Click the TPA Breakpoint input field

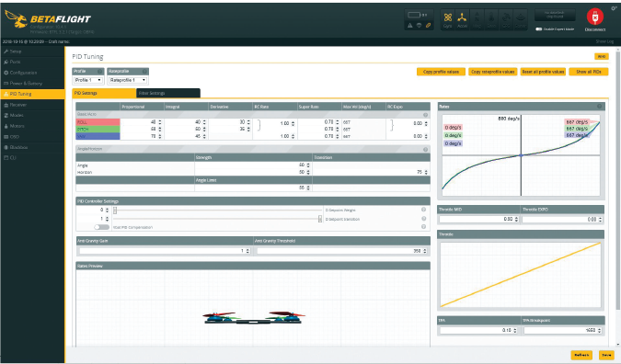pyautogui.click(x=563, y=330)
